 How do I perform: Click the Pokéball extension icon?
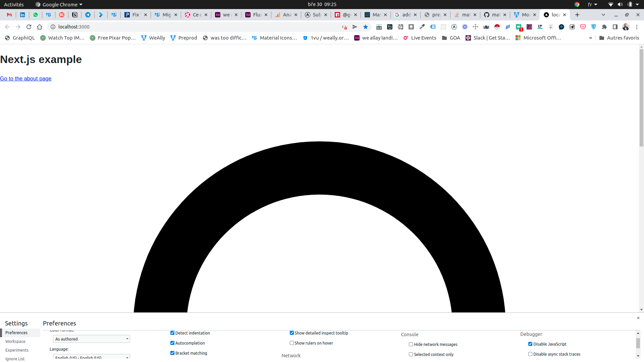point(497,27)
